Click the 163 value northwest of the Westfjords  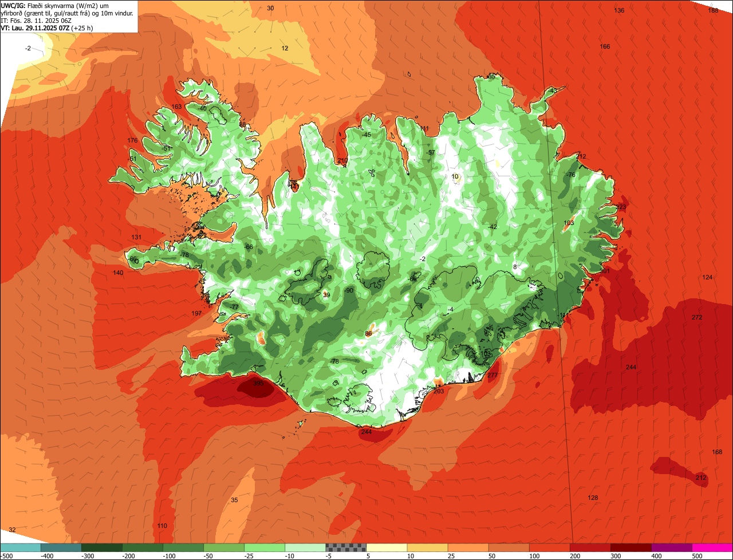pos(177,107)
